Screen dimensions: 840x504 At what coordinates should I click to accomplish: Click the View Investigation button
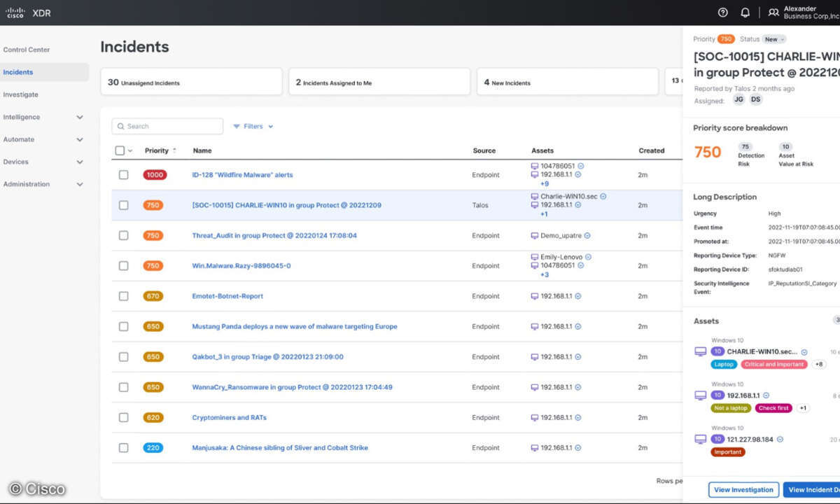(x=743, y=490)
